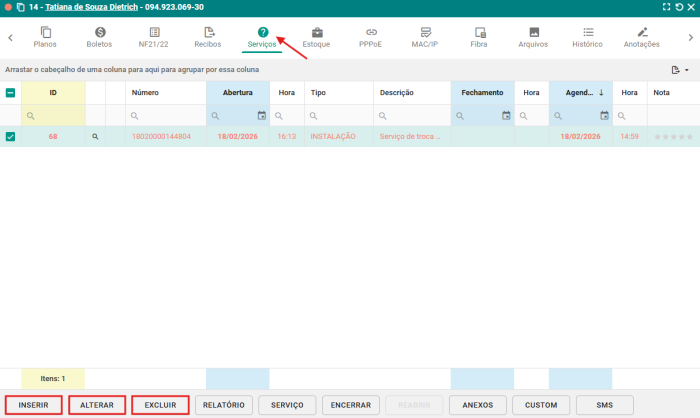
Task: Open the Planos section icon
Action: 46,33
